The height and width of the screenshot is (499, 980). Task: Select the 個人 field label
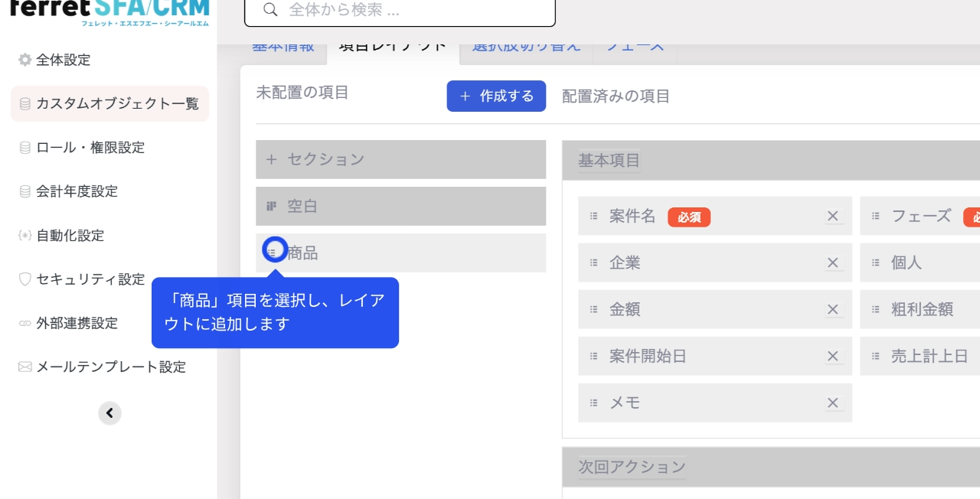tap(906, 263)
